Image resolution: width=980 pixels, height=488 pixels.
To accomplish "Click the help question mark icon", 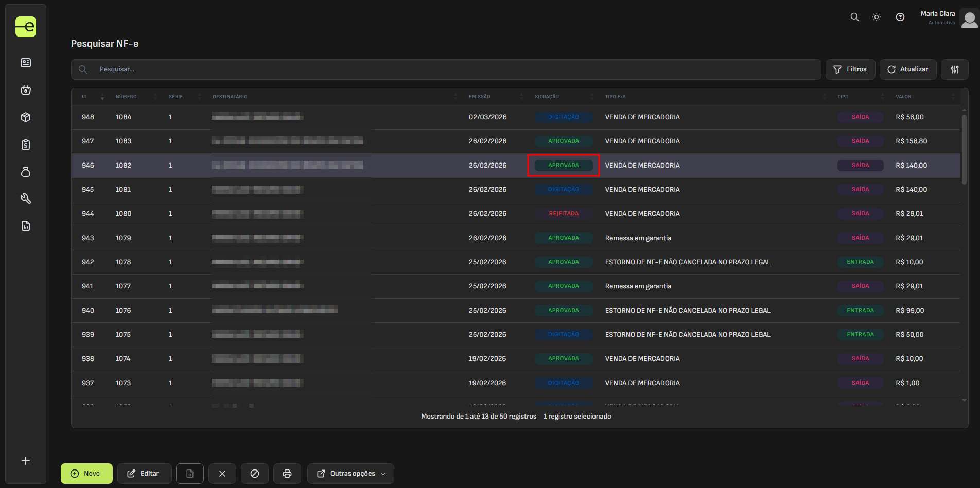I will pos(900,17).
